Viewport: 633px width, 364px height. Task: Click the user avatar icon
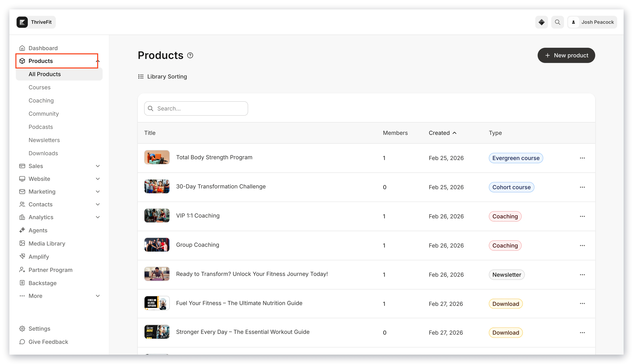(573, 22)
